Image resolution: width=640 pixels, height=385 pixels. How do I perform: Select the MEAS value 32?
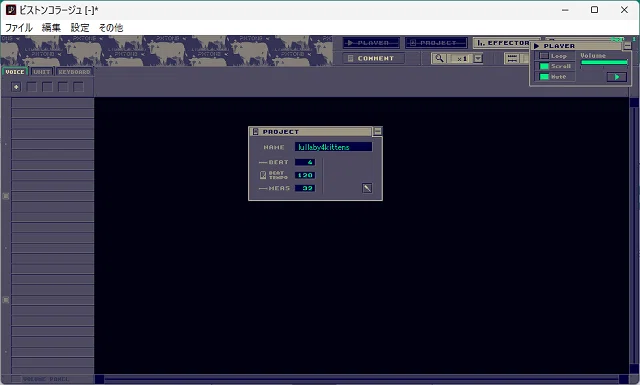pos(305,188)
